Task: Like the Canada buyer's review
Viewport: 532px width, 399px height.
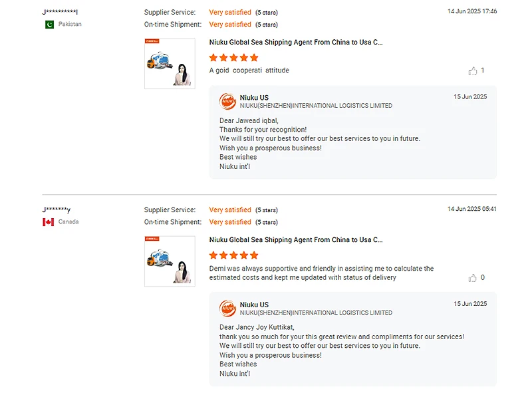Action: (473, 278)
